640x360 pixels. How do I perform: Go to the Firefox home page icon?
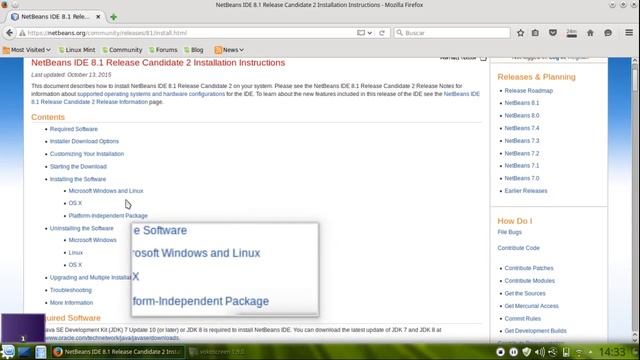pos(590,33)
